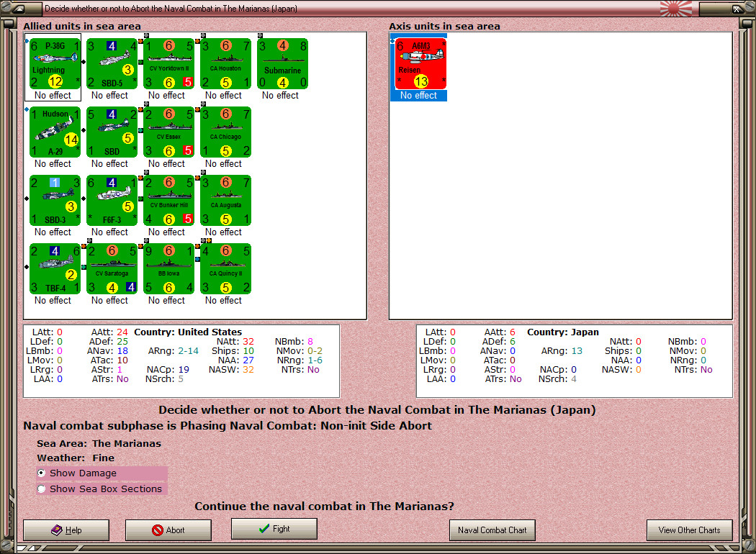Select the Japanese A6M3 Reisen counter

pos(421,64)
